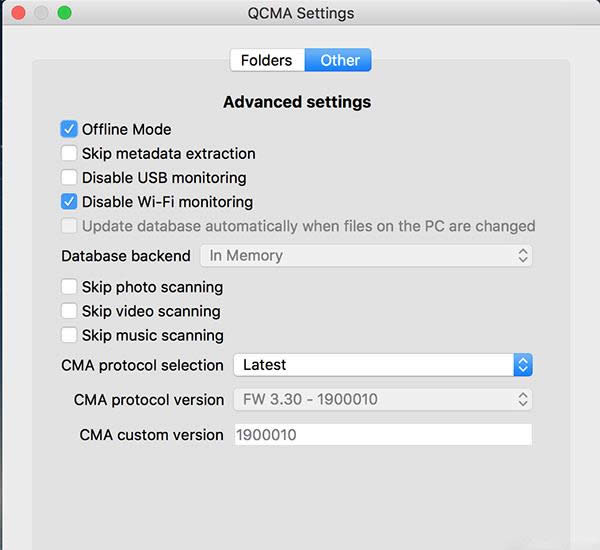Image resolution: width=600 pixels, height=550 pixels.
Task: Click the CMA custom version field
Action: click(382, 435)
